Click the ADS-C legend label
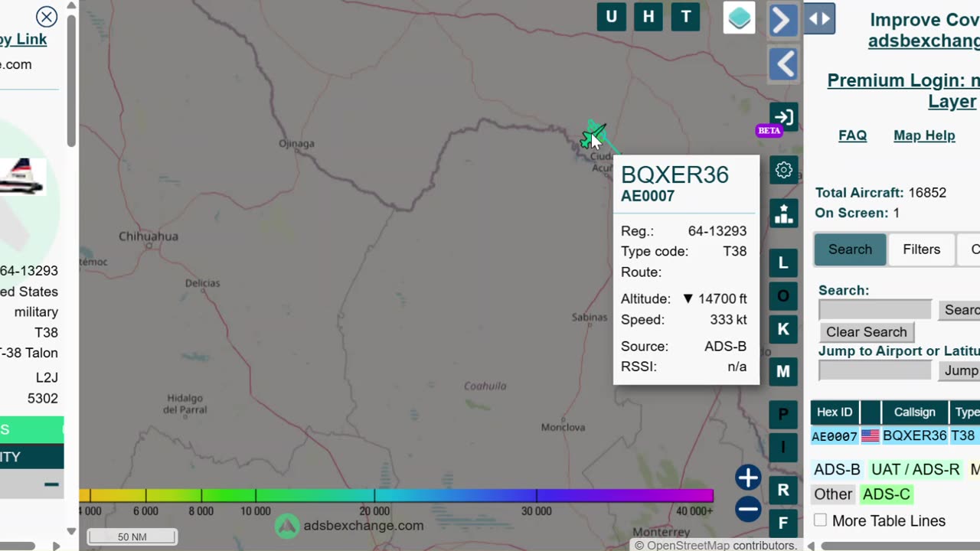Screen dimensions: 980x551 pyautogui.click(x=887, y=494)
